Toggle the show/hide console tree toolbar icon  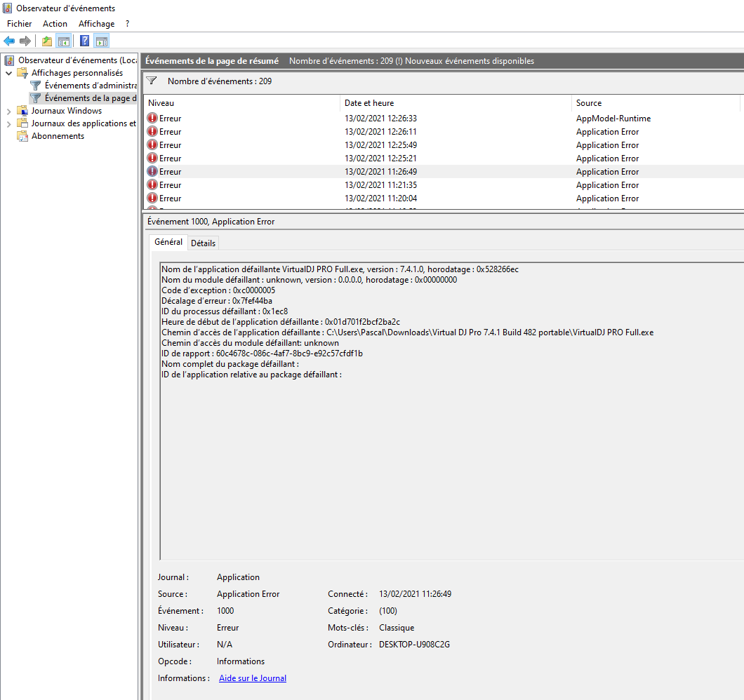coord(64,41)
